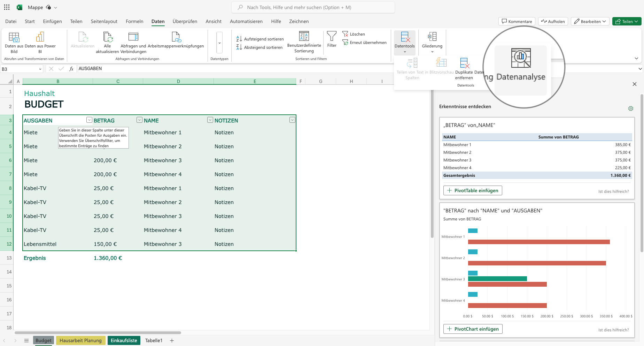The height and width of the screenshot is (346, 644).
Task: Switch to the Einfügen tab
Action: (x=52, y=21)
